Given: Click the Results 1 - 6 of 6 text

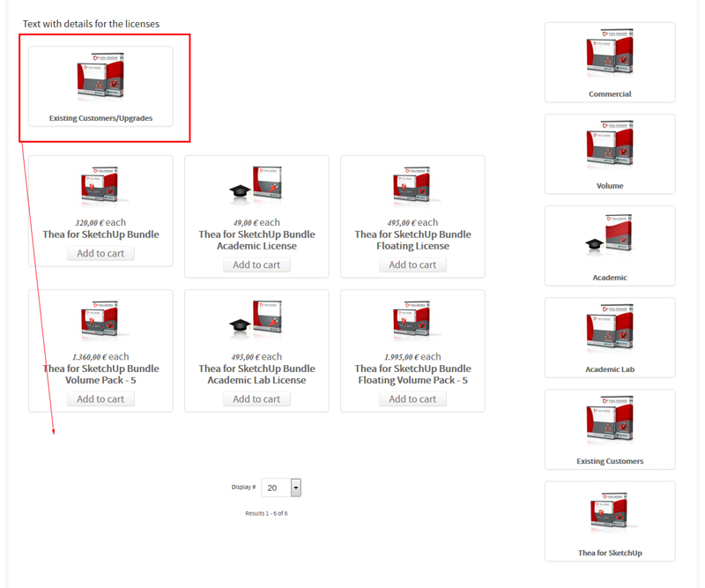Looking at the screenshot, I should tap(266, 513).
